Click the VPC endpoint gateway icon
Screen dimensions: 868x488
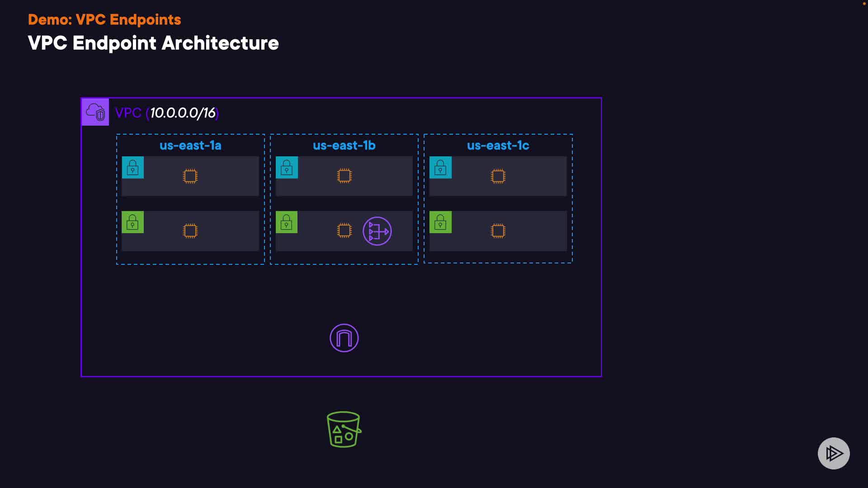[344, 338]
